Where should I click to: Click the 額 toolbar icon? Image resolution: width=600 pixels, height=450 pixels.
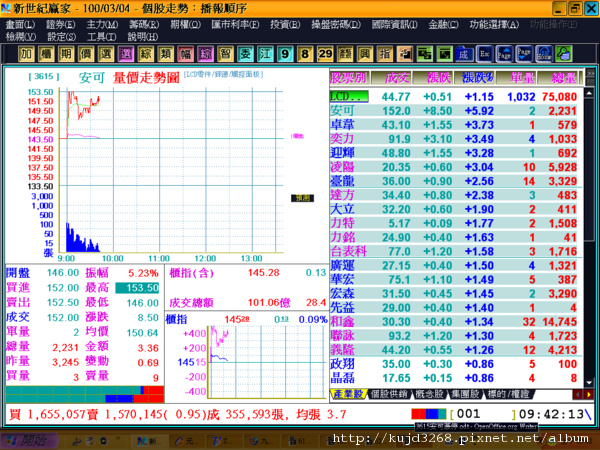(345, 54)
